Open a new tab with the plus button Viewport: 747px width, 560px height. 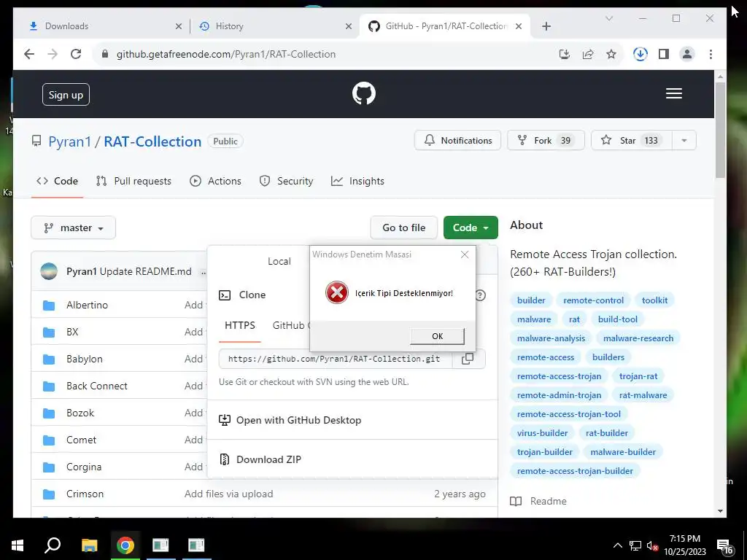pyautogui.click(x=546, y=26)
